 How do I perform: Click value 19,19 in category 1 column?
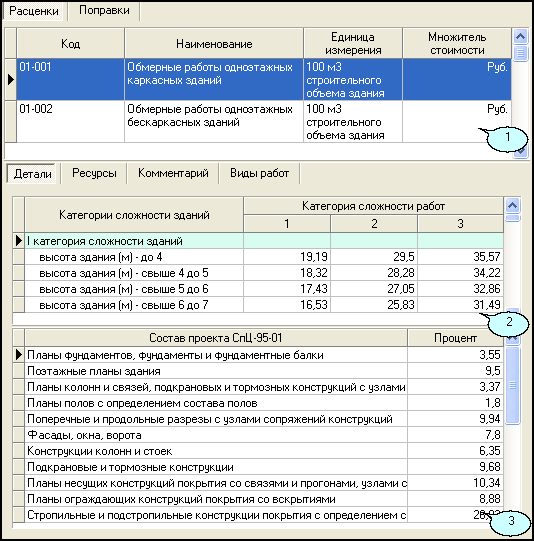click(287, 257)
